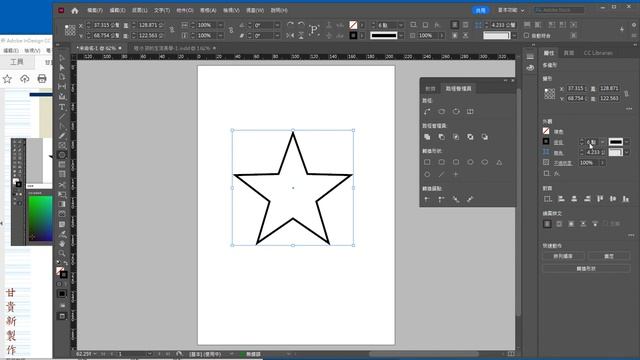
Task: Click Join Path icon in Pathfinder panel
Action: click(x=427, y=111)
